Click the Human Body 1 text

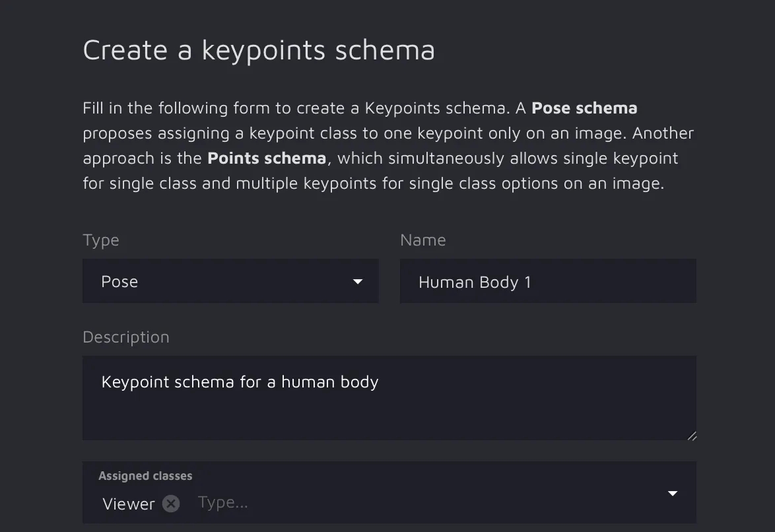475,283
